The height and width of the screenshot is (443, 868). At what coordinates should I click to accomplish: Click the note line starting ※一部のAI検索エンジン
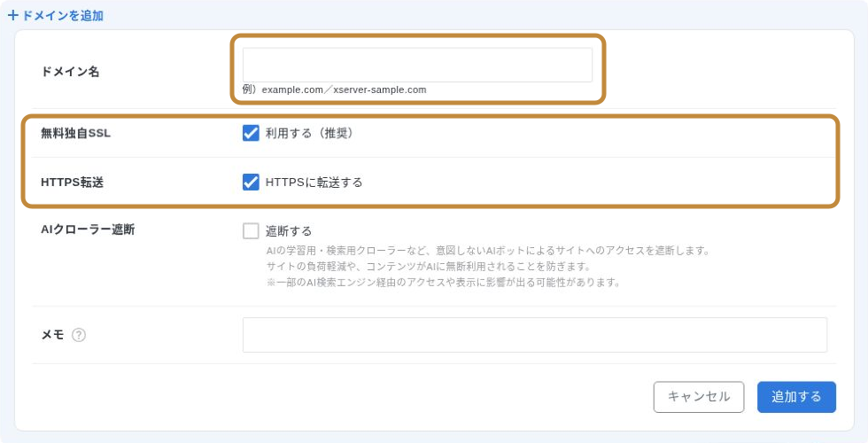click(444, 283)
